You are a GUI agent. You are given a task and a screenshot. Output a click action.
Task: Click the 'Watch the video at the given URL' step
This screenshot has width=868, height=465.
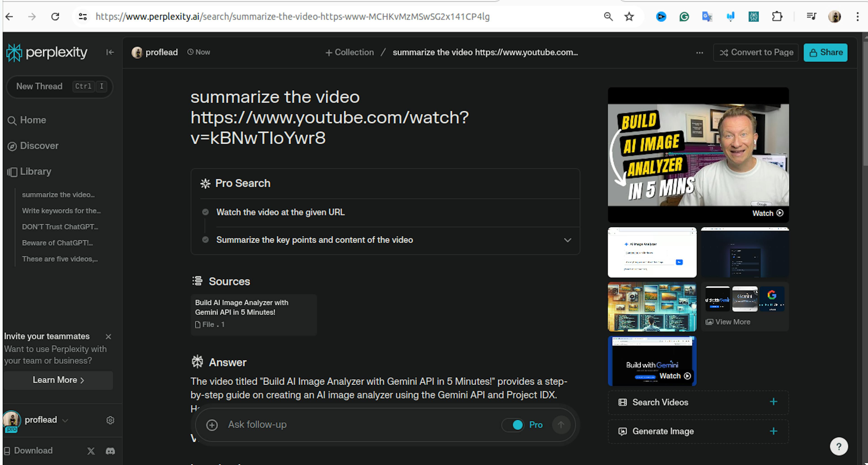(280, 212)
